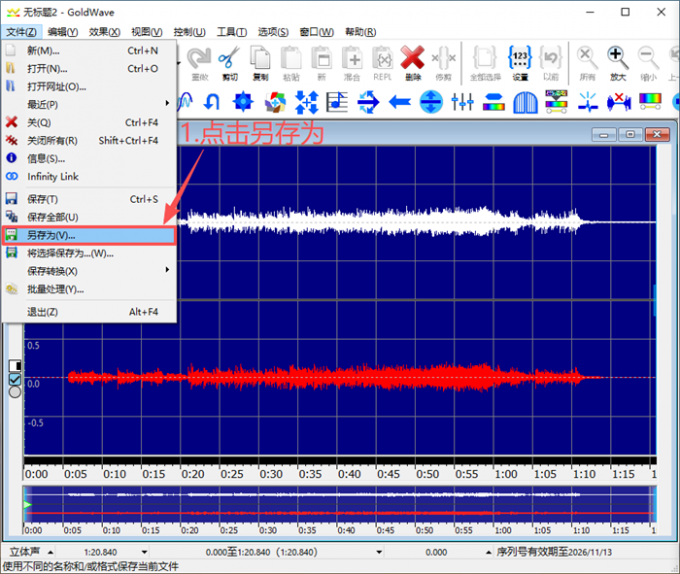This screenshot has height=574, width=680.
Task: Choose Information (信息) menu entry
Action: tap(89, 159)
